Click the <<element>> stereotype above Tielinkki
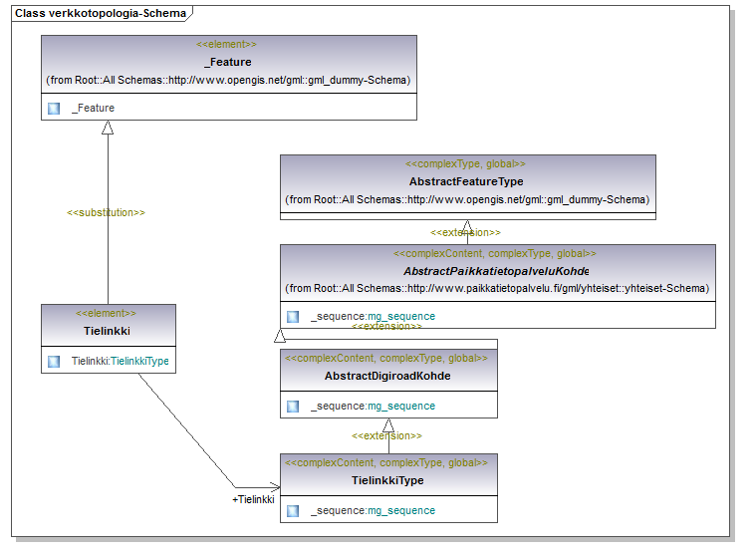This screenshot has height=557, width=756. tap(106, 314)
